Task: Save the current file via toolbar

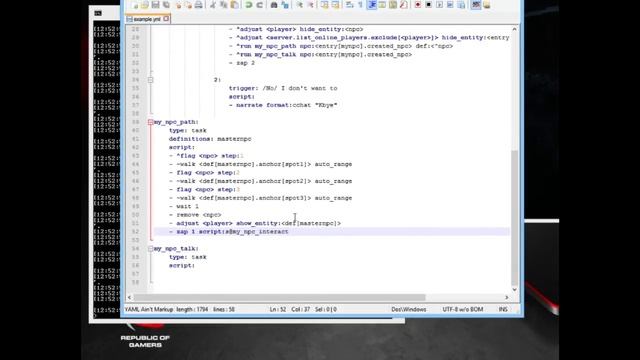Action: [x=156, y=5]
